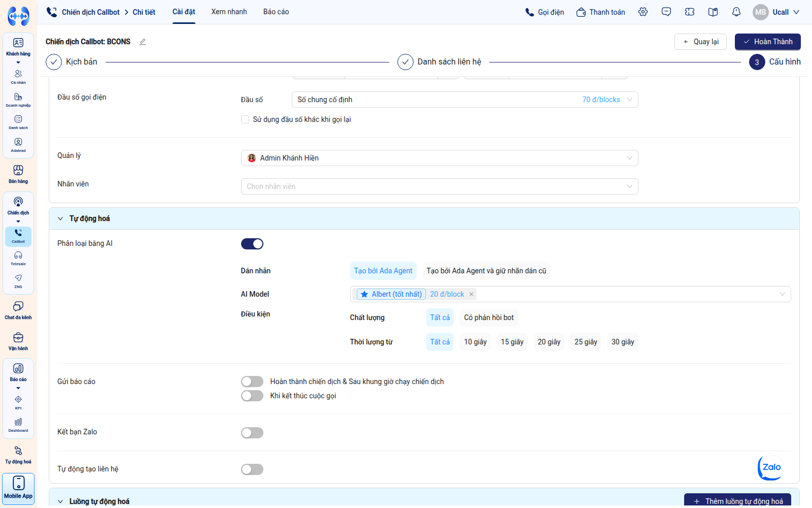Switch to Cài đặt tab
This screenshot has width=812, height=508.
click(x=184, y=12)
